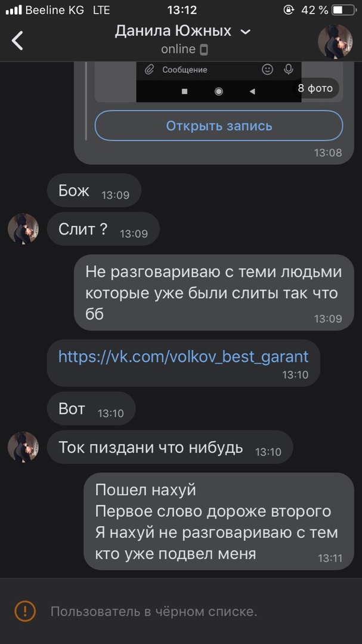Tap the Пользователь в чёрном списке notice
Image resolution: width=362 pixels, height=644 pixels.
pyautogui.click(x=154, y=612)
